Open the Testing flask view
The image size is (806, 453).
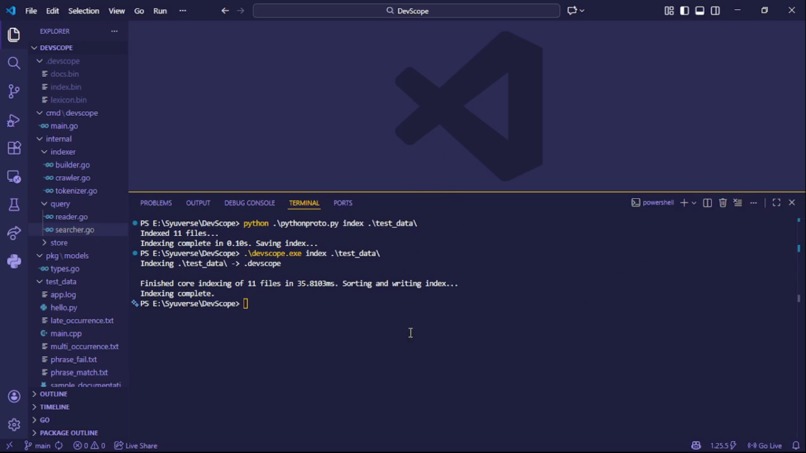point(14,205)
